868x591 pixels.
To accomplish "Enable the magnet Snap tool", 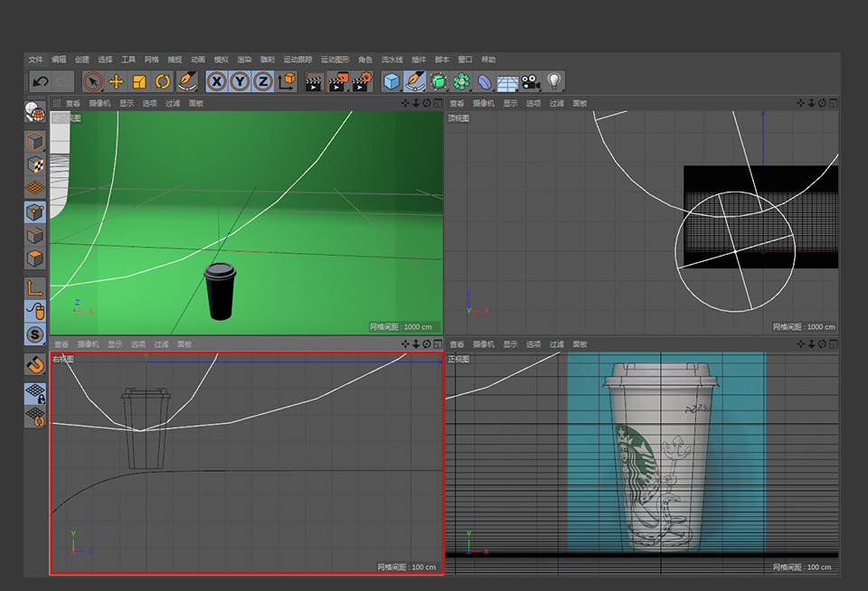I will tap(34, 364).
